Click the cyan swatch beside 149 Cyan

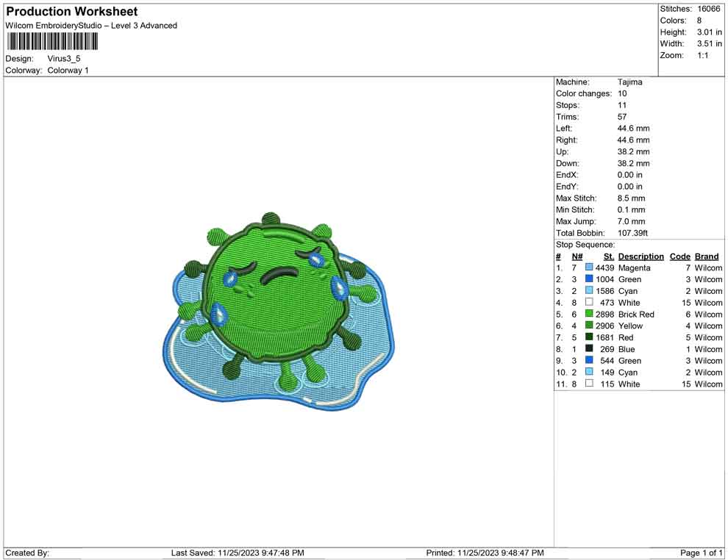589,372
